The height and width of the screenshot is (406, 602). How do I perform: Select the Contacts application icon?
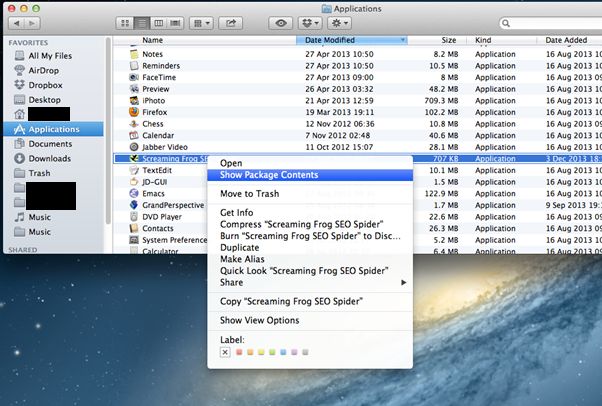coord(134,228)
